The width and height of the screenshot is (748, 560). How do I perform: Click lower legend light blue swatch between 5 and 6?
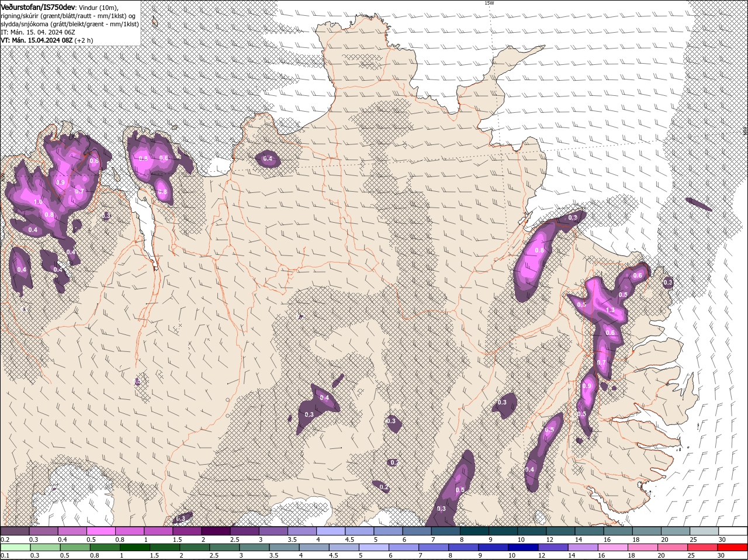pyautogui.click(x=374, y=547)
